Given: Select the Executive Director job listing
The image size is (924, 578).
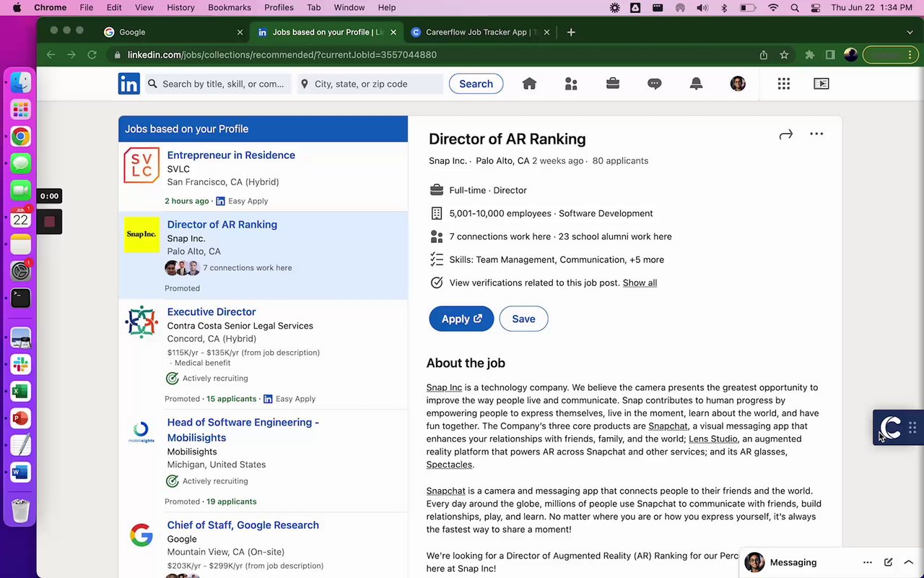Looking at the screenshot, I should tap(212, 311).
